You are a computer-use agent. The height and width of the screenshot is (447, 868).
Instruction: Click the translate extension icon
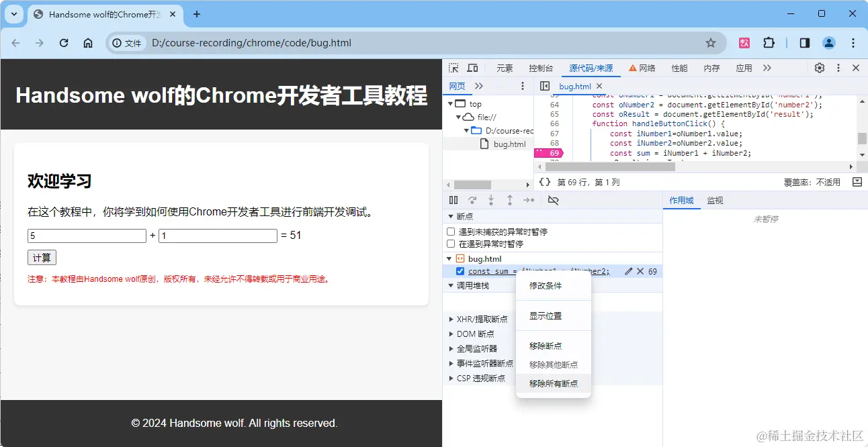coord(744,43)
